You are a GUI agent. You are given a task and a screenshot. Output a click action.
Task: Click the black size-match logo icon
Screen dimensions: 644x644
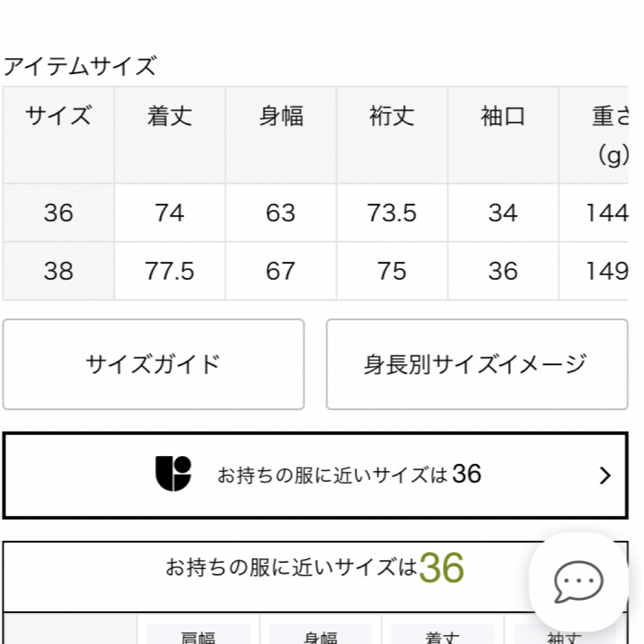tap(173, 473)
